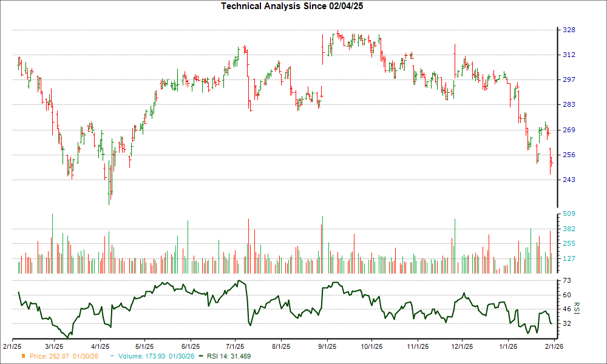Viewport: 607px width, 364px height.
Task: Click the red candlestick at the chart's right edge
Action: point(550,161)
